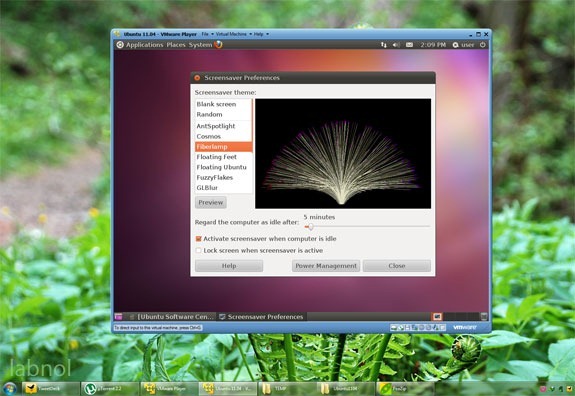The height and width of the screenshot is (396, 575).
Task: Click the VMware device icons in status bar
Action: coord(418,327)
